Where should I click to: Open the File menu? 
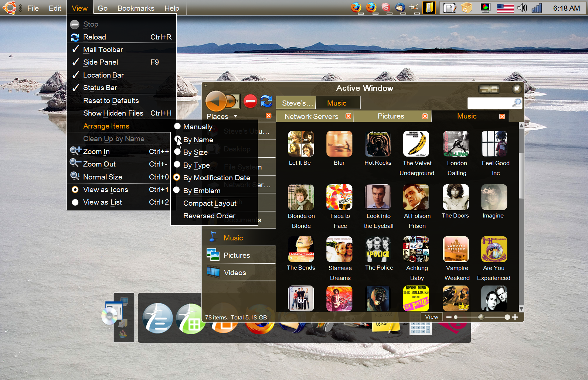coord(33,8)
